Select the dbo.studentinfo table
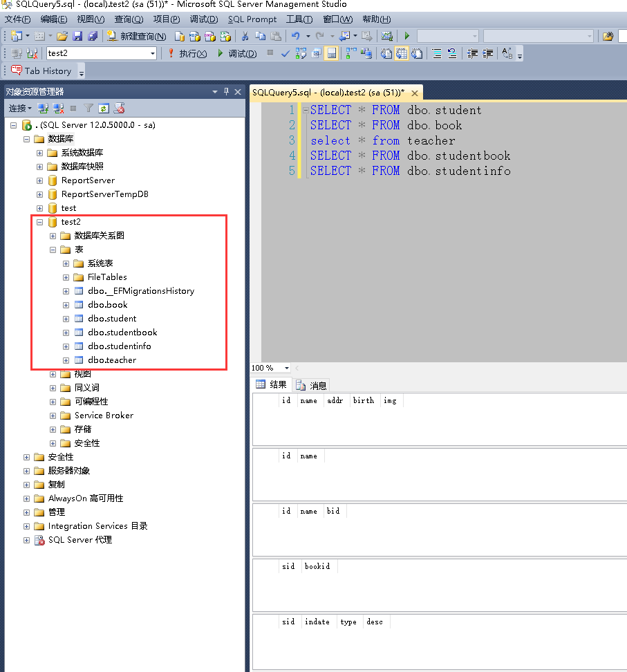 point(119,346)
